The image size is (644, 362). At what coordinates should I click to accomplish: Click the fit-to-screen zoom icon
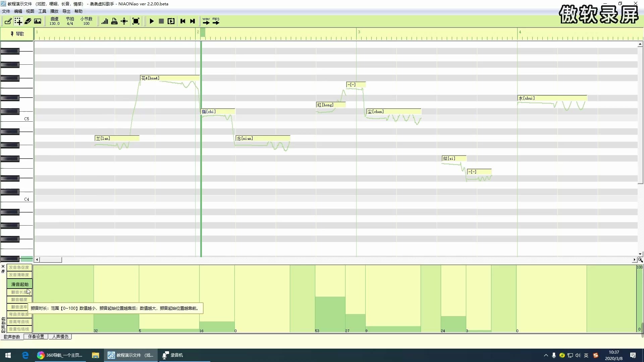tap(136, 21)
